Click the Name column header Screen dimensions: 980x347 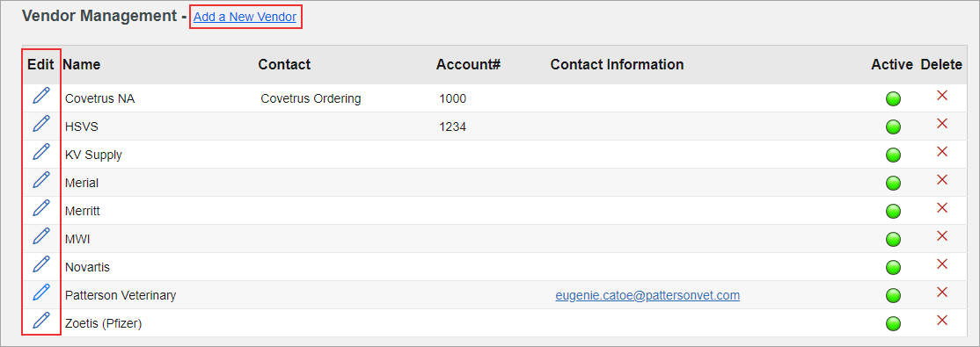click(x=81, y=64)
